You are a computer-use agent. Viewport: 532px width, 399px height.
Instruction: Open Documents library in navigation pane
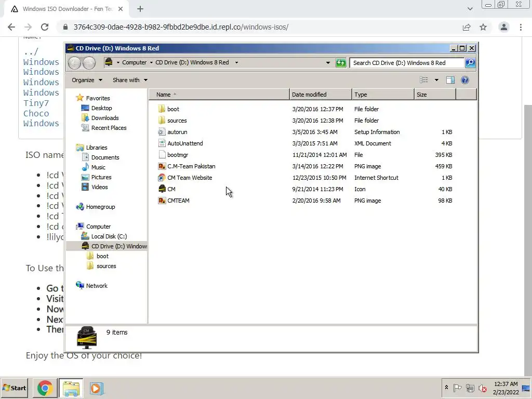click(105, 157)
